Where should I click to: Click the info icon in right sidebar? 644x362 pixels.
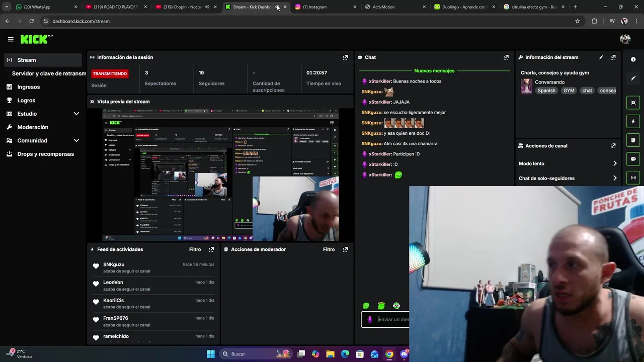point(633,59)
